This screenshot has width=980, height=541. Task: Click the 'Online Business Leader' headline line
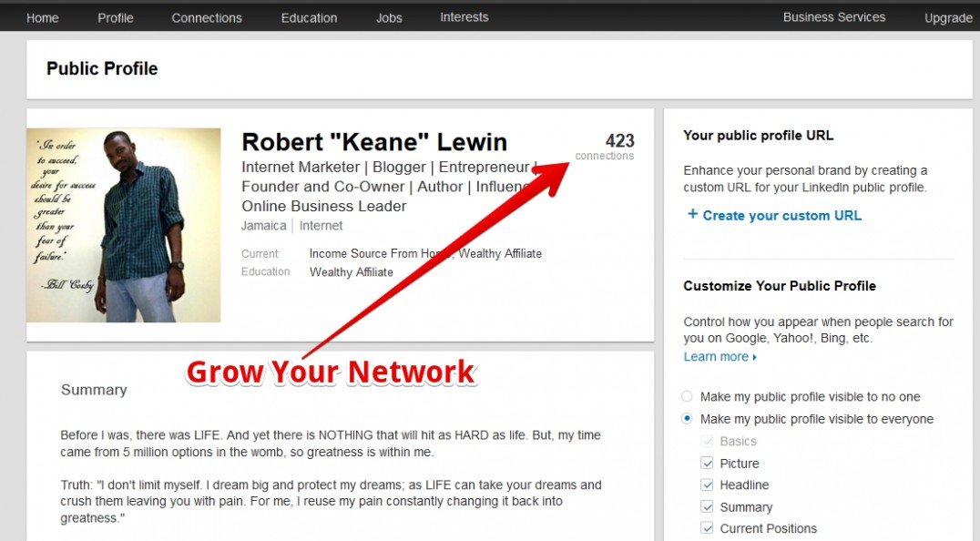323,206
